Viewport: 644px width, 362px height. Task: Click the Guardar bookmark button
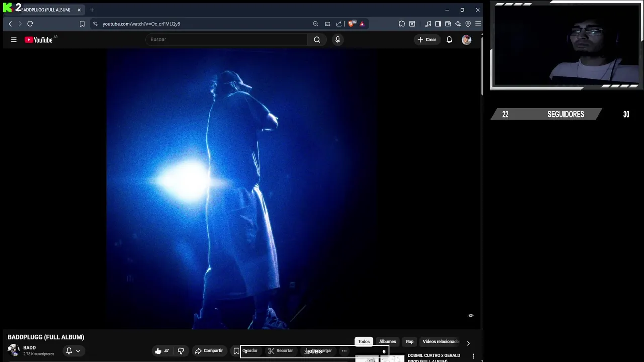pos(246,351)
